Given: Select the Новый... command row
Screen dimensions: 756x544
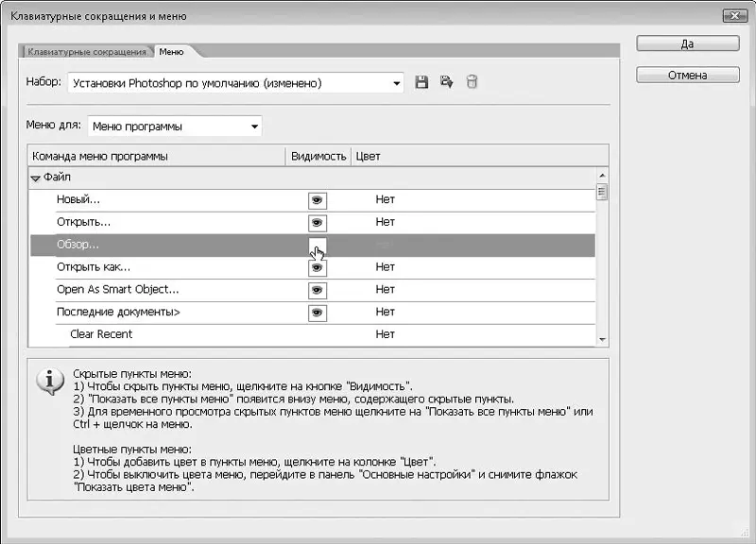Looking at the screenshot, I should click(313, 200).
